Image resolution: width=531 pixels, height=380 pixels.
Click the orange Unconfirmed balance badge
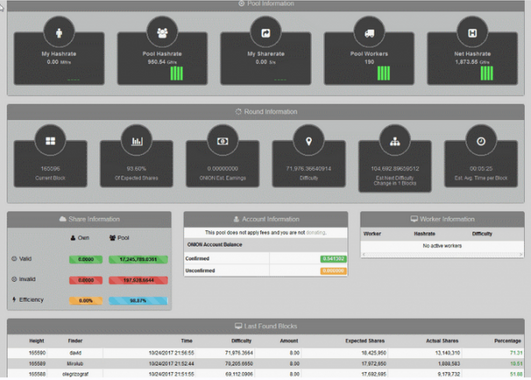coord(333,271)
